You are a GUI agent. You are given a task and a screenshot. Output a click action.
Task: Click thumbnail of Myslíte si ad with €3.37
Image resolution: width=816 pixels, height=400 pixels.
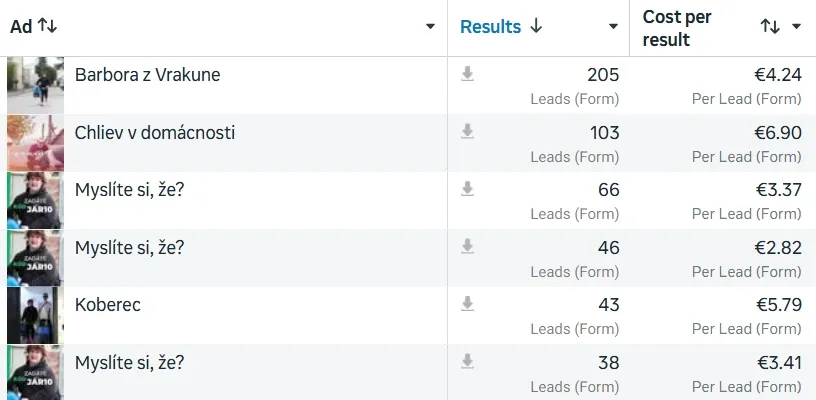pyautogui.click(x=35, y=200)
